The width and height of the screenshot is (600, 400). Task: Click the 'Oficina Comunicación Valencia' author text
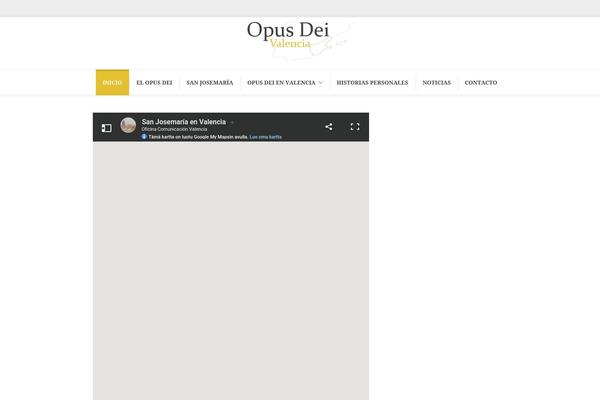click(174, 129)
